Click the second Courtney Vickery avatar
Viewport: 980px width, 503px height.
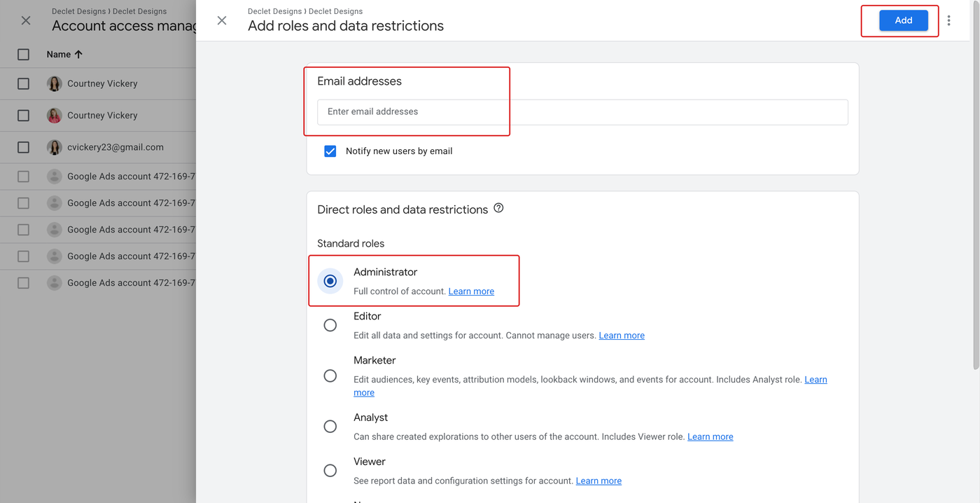pyautogui.click(x=55, y=116)
